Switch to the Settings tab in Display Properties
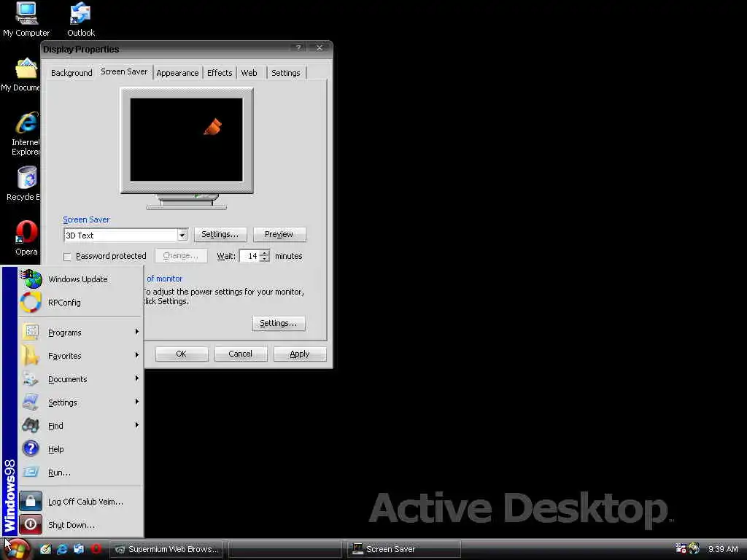Viewport: 747px width, 560px height. 286,73
